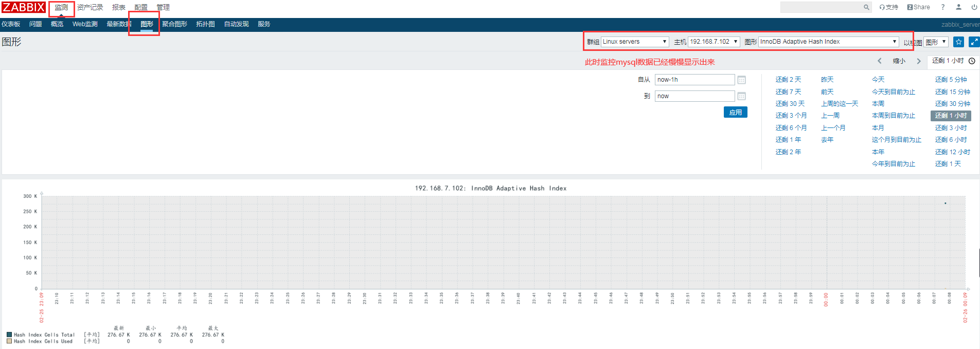Go to the 仪表板 submenu
980x349 pixels.
pos(11,24)
